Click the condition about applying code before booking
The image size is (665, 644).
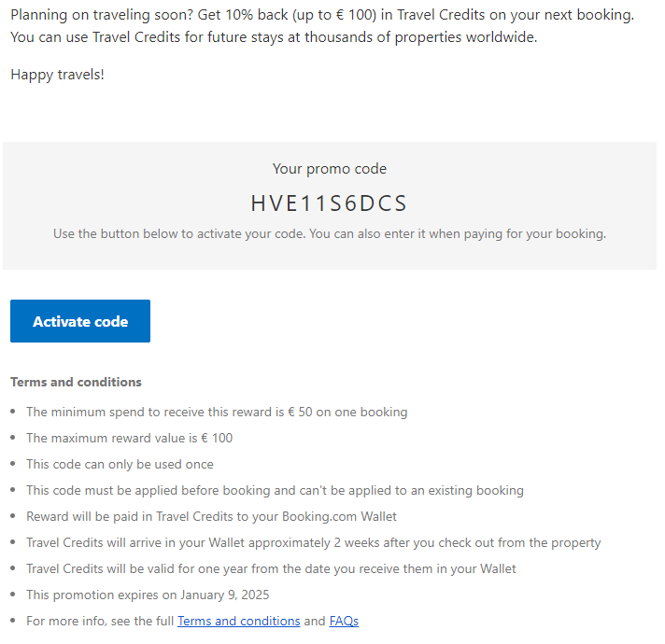[x=275, y=490]
